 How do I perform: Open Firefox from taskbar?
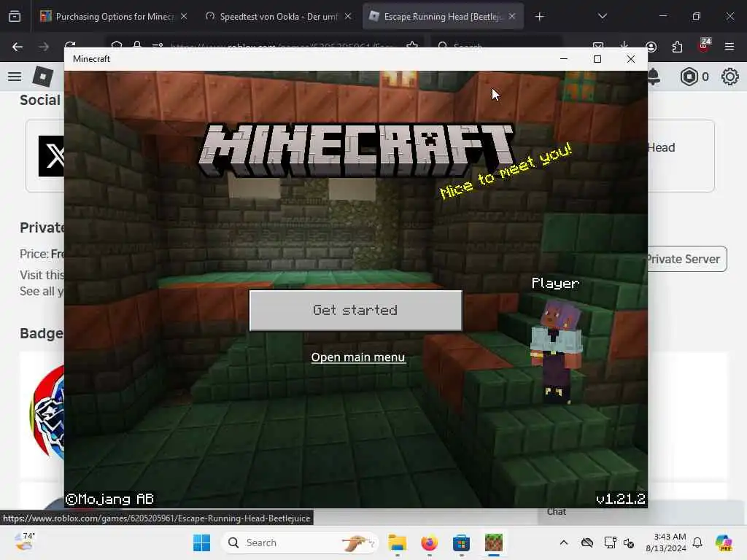(429, 542)
